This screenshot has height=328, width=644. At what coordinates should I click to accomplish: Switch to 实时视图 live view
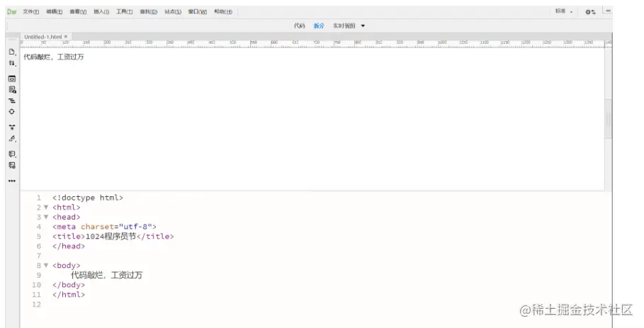344,26
